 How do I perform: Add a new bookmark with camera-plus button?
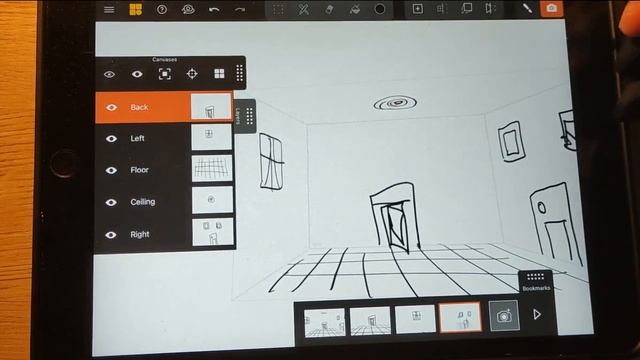(x=504, y=316)
